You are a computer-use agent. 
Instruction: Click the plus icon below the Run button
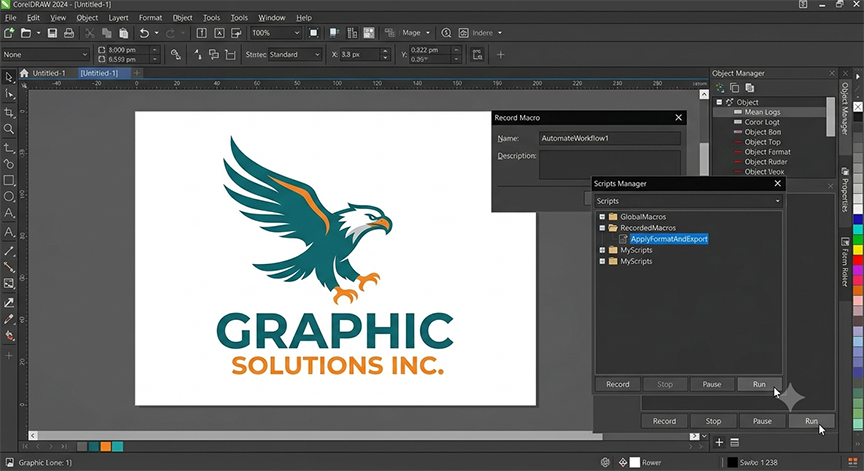[x=719, y=442]
